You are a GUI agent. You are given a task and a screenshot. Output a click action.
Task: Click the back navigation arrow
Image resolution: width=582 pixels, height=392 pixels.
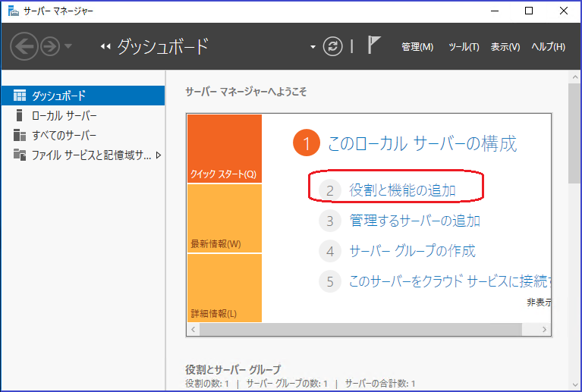pos(24,46)
